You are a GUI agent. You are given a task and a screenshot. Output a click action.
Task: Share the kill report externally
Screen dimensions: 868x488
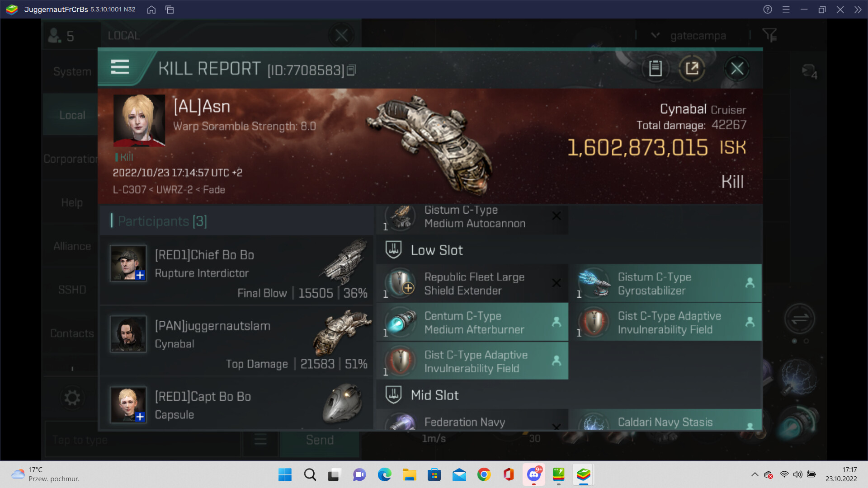pos(692,69)
